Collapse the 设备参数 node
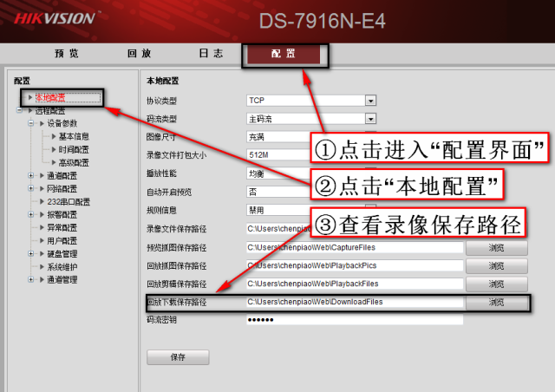This screenshot has height=392, width=555. pos(31,123)
